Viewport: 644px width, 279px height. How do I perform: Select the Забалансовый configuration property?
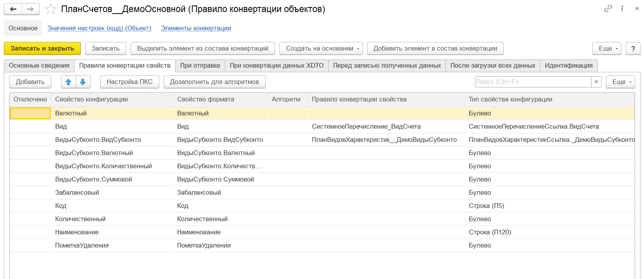(x=112, y=192)
